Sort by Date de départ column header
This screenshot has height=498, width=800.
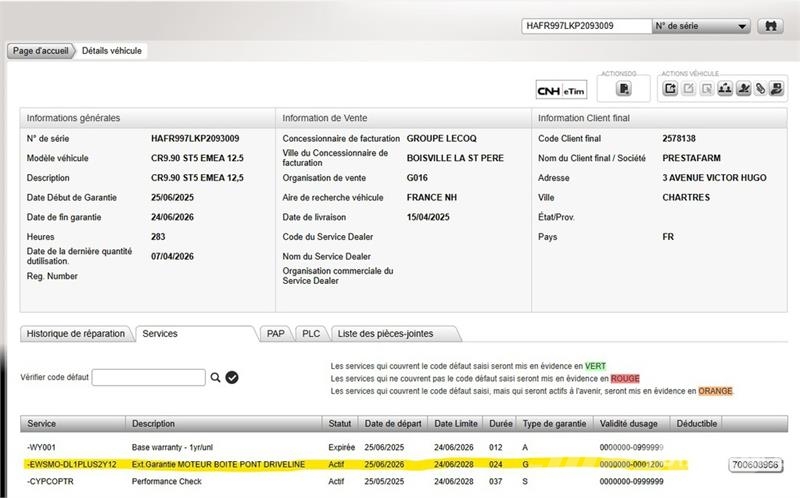pyautogui.click(x=393, y=424)
